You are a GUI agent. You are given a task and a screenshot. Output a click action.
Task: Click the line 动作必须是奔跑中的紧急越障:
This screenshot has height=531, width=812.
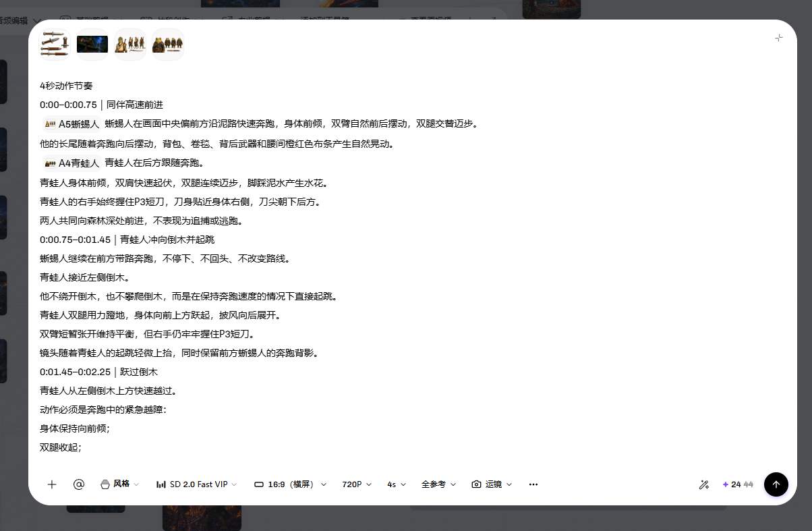click(103, 410)
